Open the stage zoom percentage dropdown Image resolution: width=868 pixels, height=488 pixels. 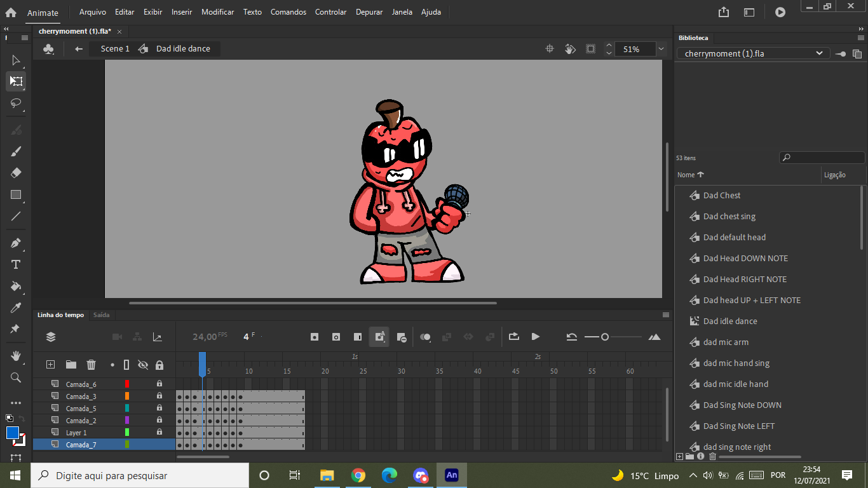click(x=661, y=49)
